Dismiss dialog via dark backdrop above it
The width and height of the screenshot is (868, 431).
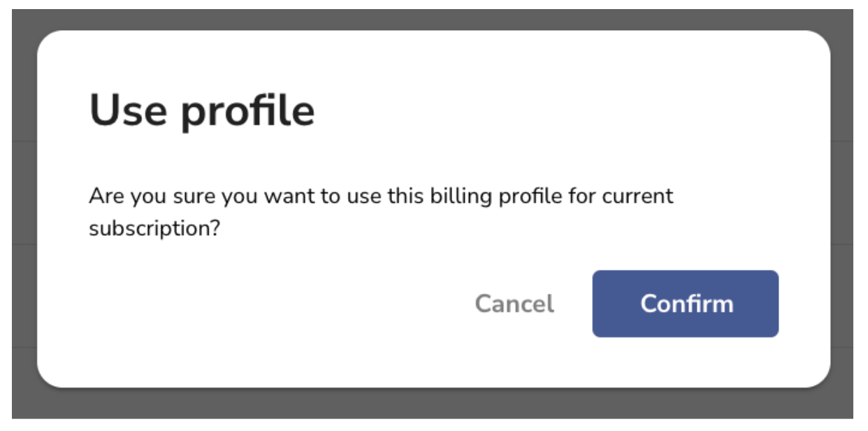[x=433, y=19]
